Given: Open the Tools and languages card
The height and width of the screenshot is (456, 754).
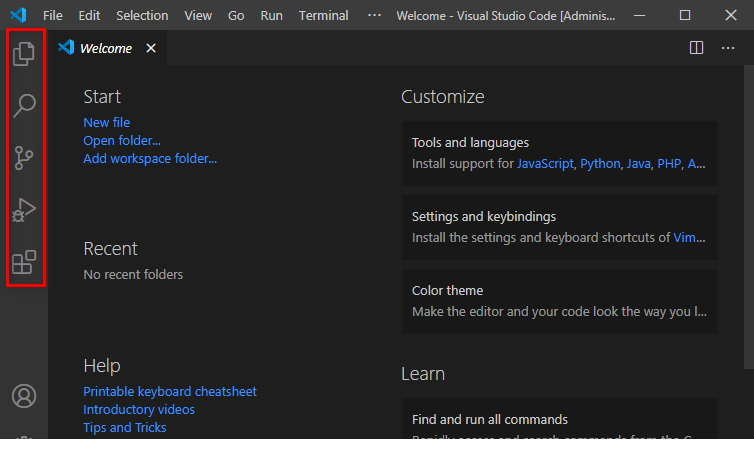Looking at the screenshot, I should [x=560, y=153].
